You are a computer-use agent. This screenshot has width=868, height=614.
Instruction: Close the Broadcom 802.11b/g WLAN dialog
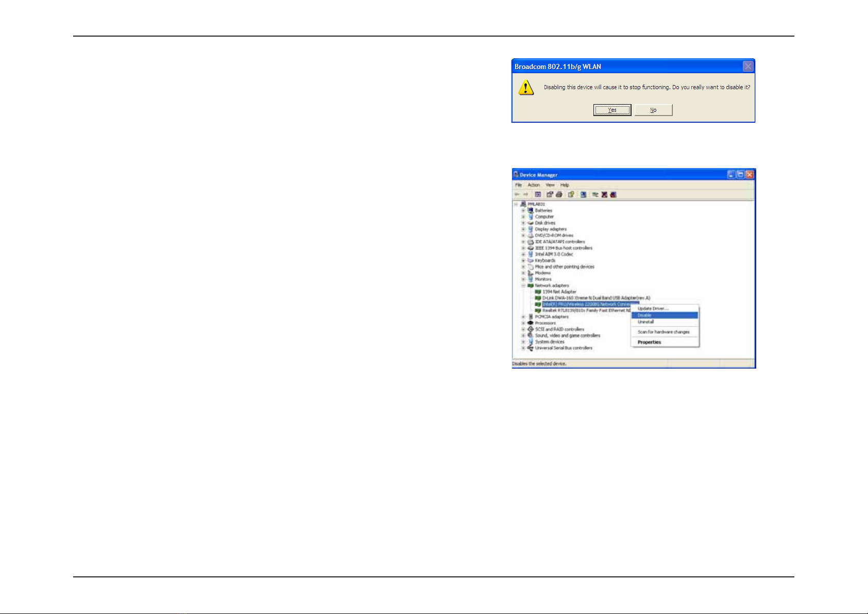click(748, 66)
